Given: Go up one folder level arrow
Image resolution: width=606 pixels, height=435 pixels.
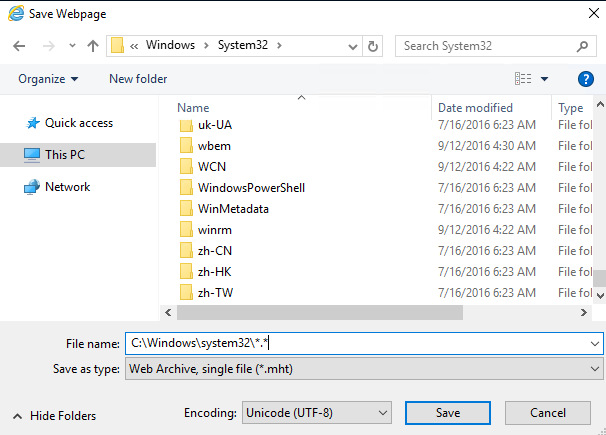Looking at the screenshot, I should click(92, 46).
